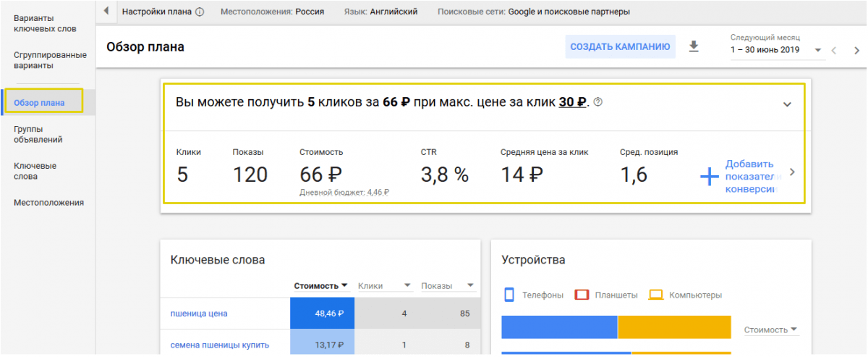Image resolution: width=868 pixels, height=357 pixels.
Task: Open the Показы column dropdown
Action: point(470,285)
